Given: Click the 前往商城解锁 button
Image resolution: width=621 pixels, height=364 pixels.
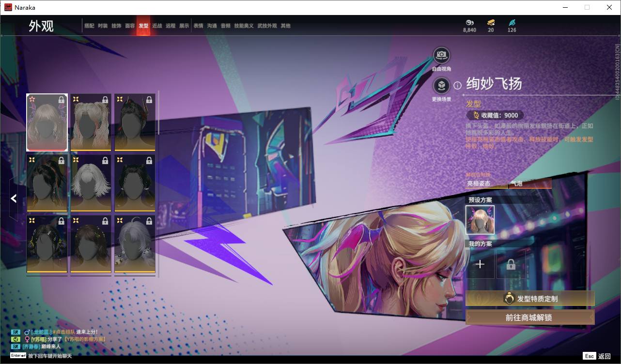Looking at the screenshot, I should pyautogui.click(x=530, y=318).
